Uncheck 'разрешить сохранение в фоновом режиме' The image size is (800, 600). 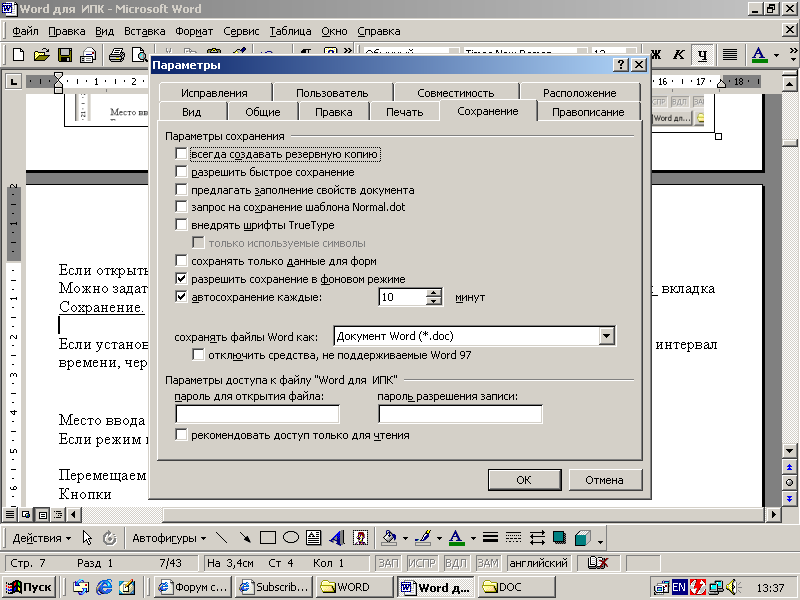tap(181, 279)
